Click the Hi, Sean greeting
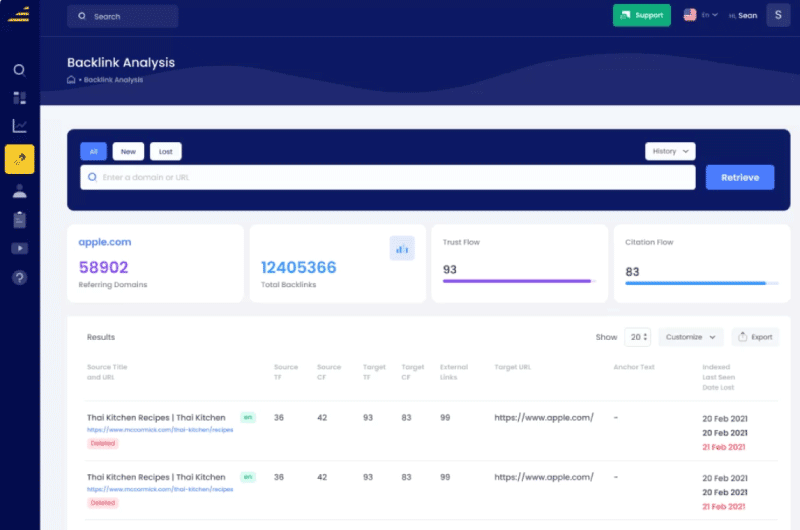800x530 pixels. click(743, 15)
